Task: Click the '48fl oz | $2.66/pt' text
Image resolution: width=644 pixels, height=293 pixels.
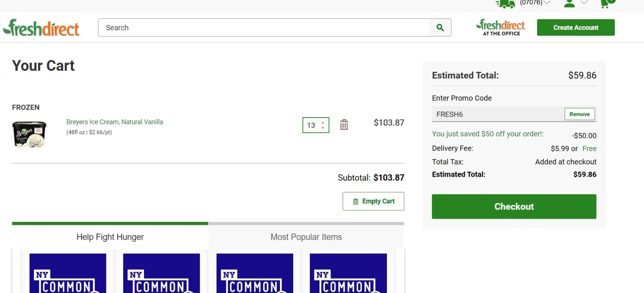Action: 89,132
